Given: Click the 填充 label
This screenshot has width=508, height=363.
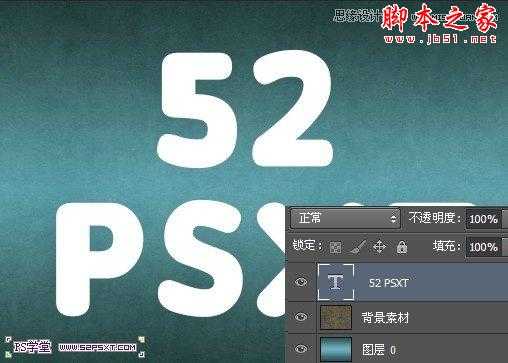Looking at the screenshot, I should click(x=446, y=246).
